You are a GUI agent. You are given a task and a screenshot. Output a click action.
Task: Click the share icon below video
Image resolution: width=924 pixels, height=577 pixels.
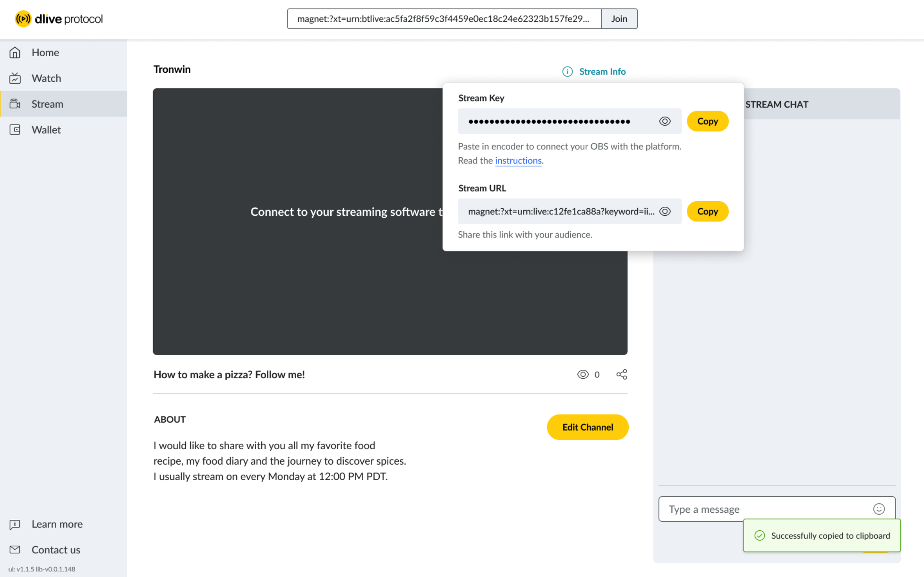[622, 374]
